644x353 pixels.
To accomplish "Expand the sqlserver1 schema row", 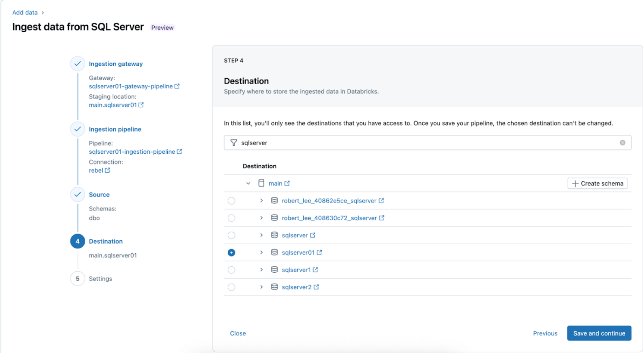I will tap(261, 269).
